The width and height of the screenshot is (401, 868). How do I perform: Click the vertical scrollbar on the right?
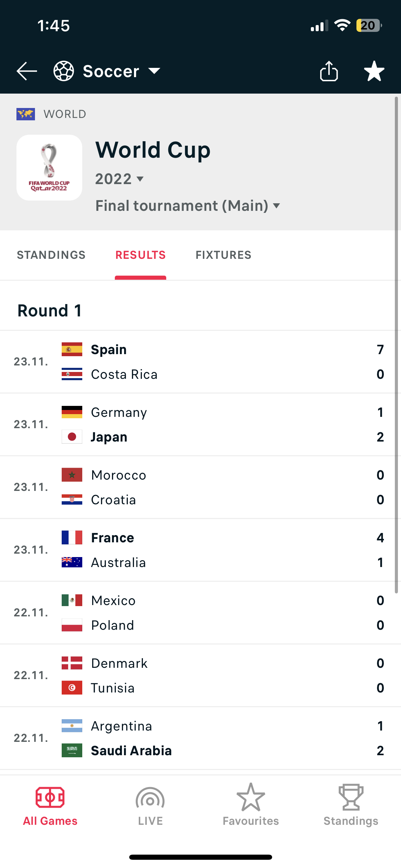coord(396,343)
